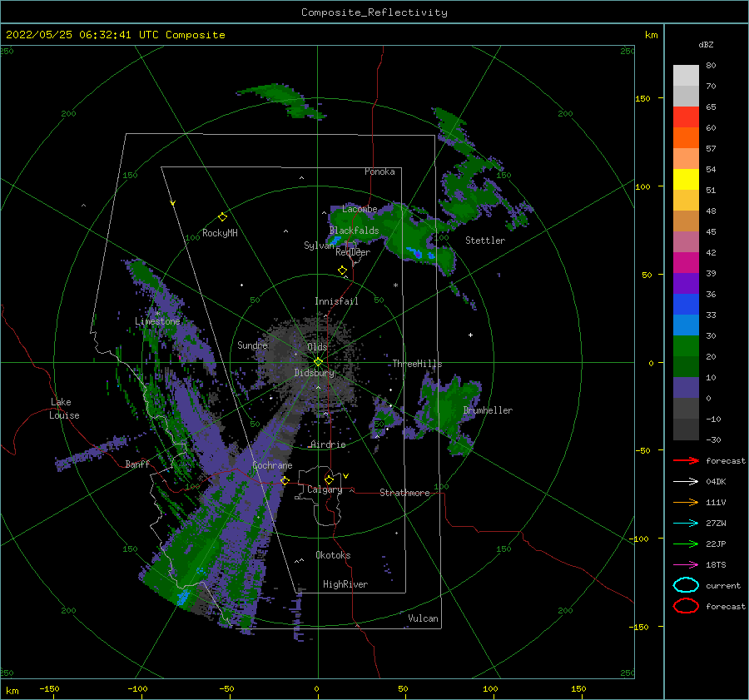Click the HighRiver label
Image resolution: width=749 pixels, height=700 pixels.
click(345, 584)
